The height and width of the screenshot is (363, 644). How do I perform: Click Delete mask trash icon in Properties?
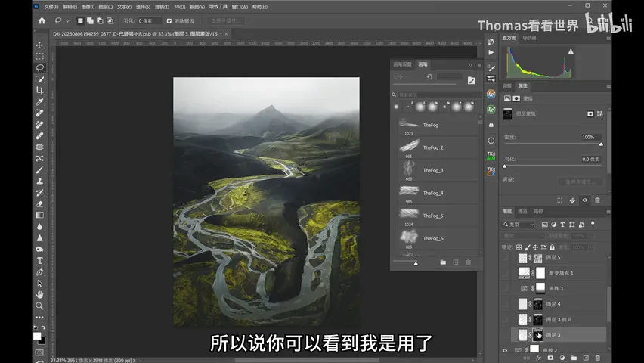[x=598, y=200]
